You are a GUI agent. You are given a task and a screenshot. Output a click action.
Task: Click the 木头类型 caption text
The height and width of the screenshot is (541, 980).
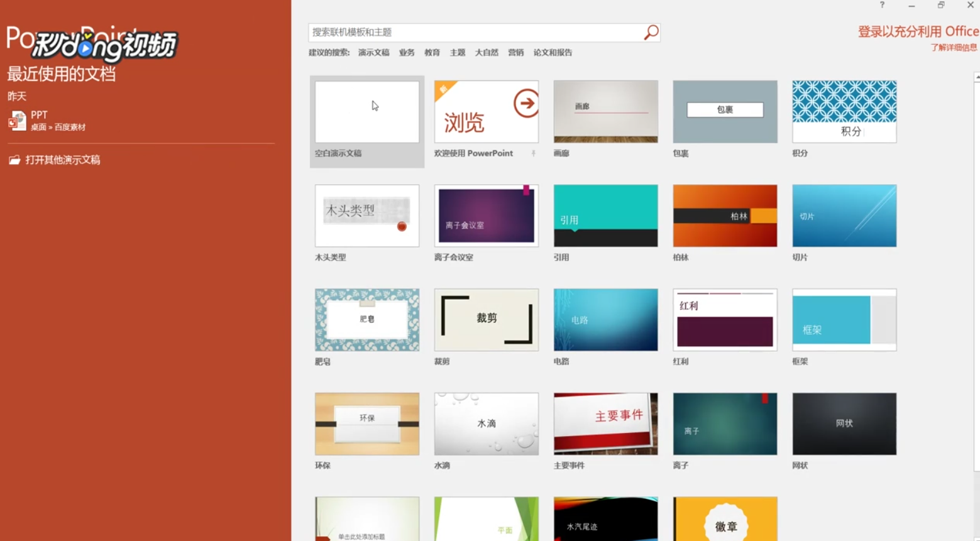331,258
